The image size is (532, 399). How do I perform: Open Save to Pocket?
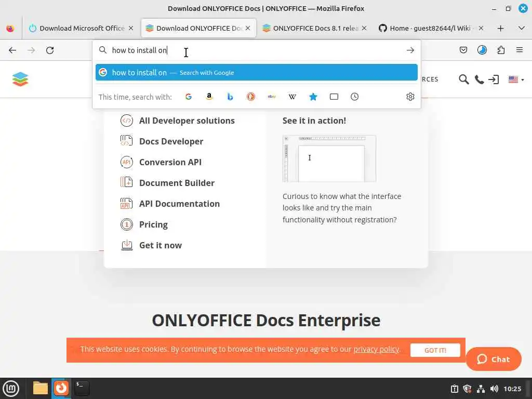click(x=463, y=50)
